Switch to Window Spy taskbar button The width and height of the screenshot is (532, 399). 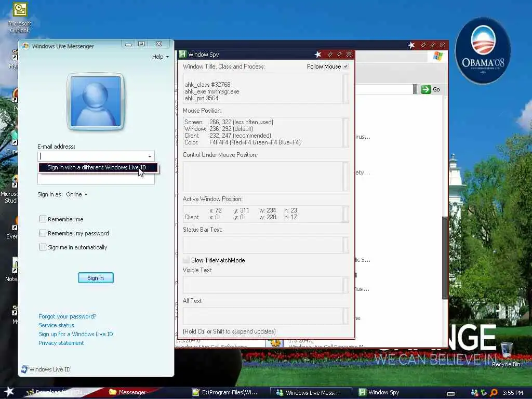pos(379,392)
